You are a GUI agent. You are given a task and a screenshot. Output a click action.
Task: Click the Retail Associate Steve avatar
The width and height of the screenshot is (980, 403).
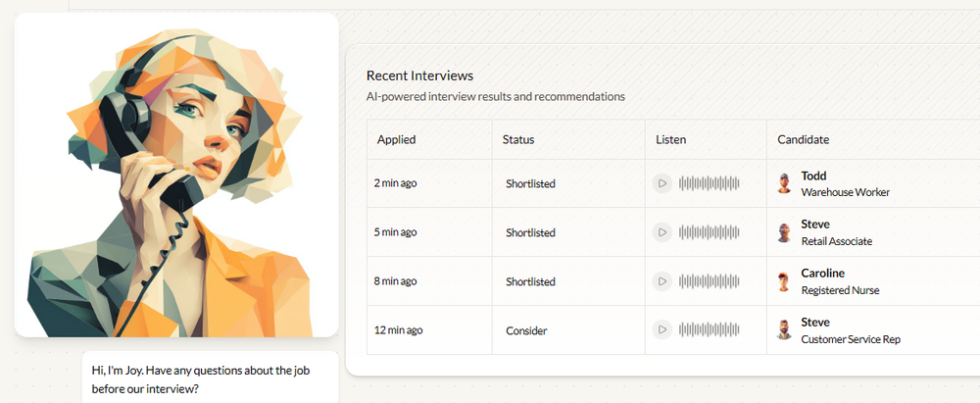784,232
